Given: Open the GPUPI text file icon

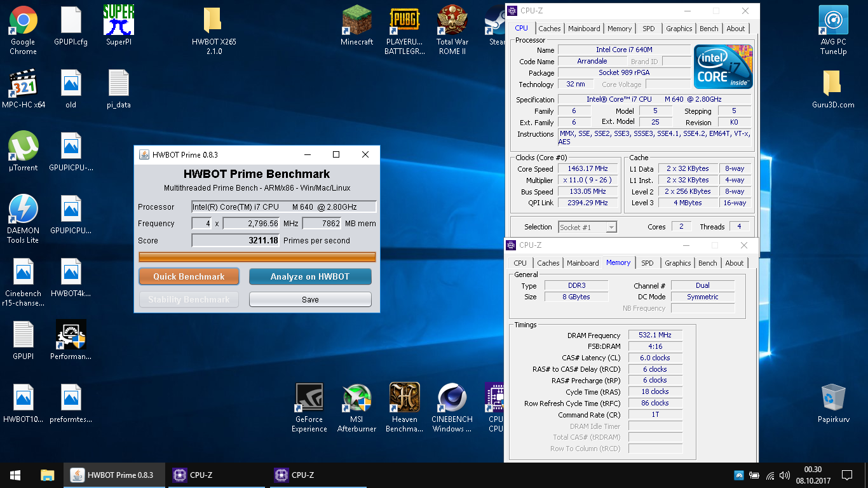Looking at the screenshot, I should (x=24, y=341).
